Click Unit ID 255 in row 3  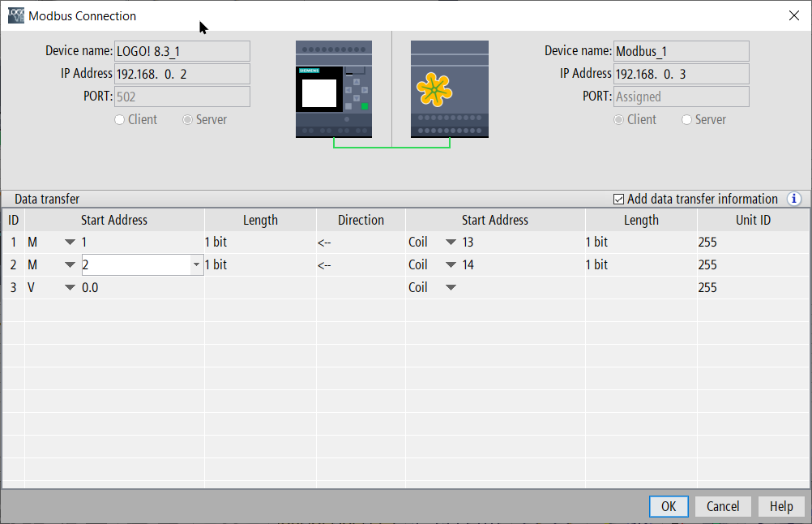pyautogui.click(x=707, y=288)
